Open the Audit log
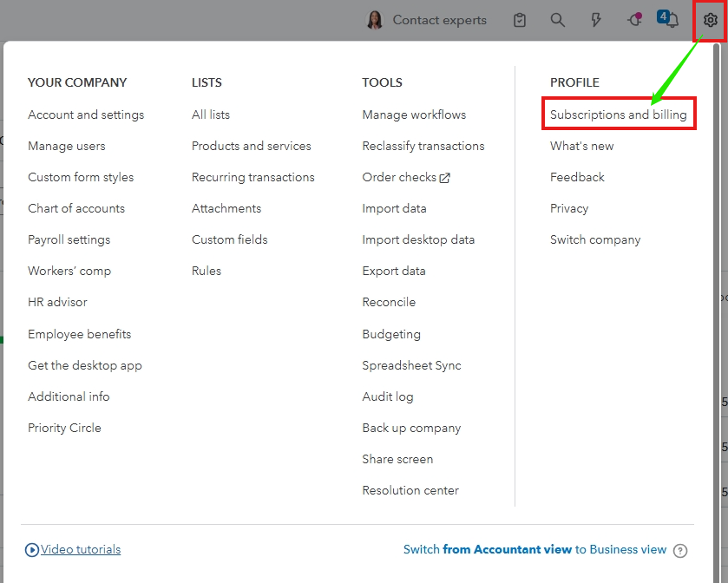 click(x=388, y=396)
